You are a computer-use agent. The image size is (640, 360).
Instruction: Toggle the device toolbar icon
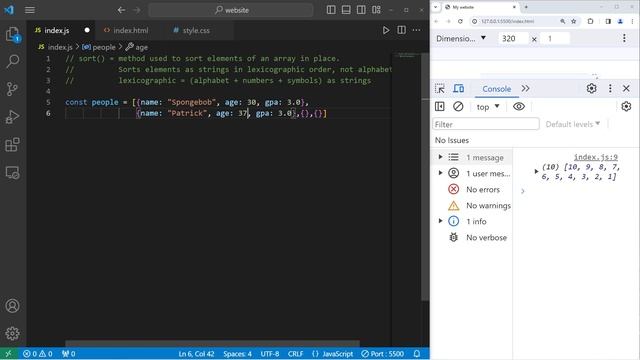(x=459, y=89)
